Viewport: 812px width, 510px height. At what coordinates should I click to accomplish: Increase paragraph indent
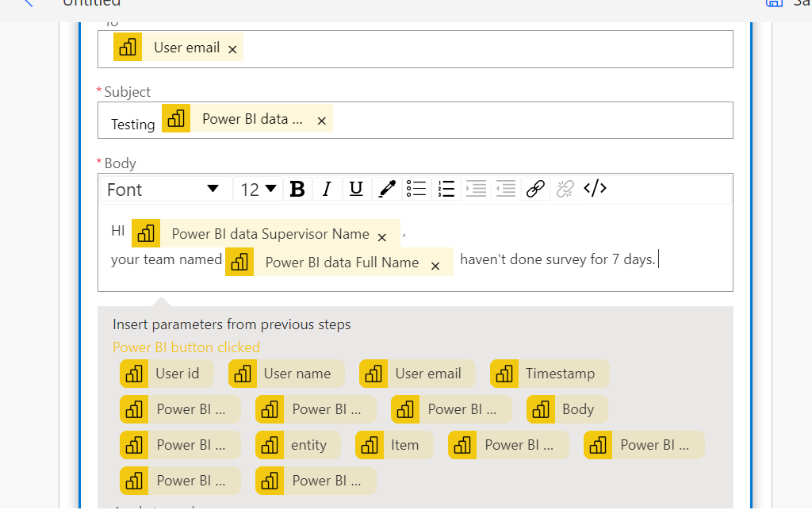point(476,189)
